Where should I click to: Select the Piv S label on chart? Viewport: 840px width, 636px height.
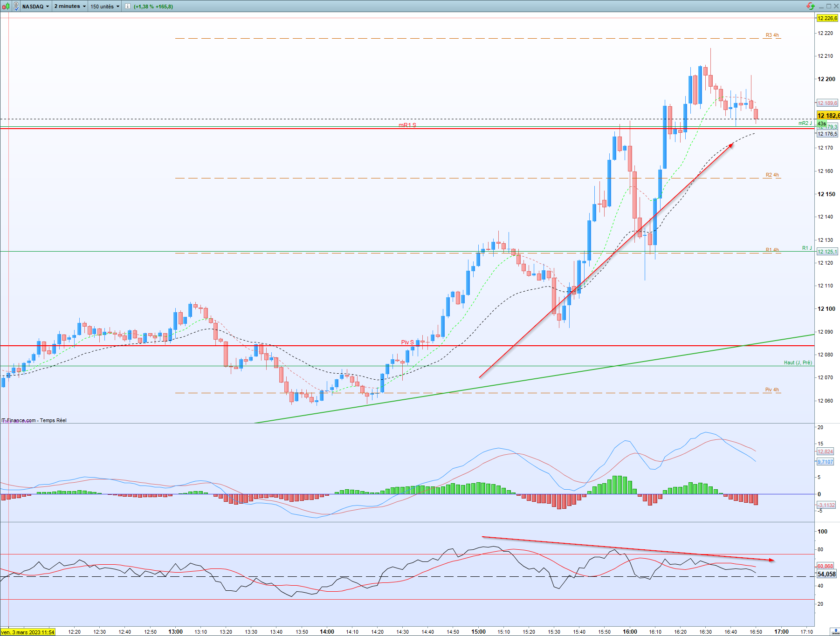pos(407,342)
